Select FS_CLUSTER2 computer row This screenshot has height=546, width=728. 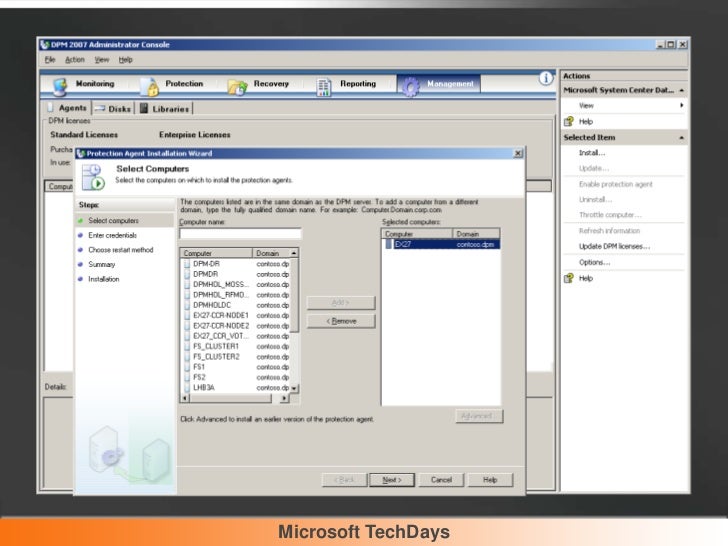pyautogui.click(x=236, y=357)
